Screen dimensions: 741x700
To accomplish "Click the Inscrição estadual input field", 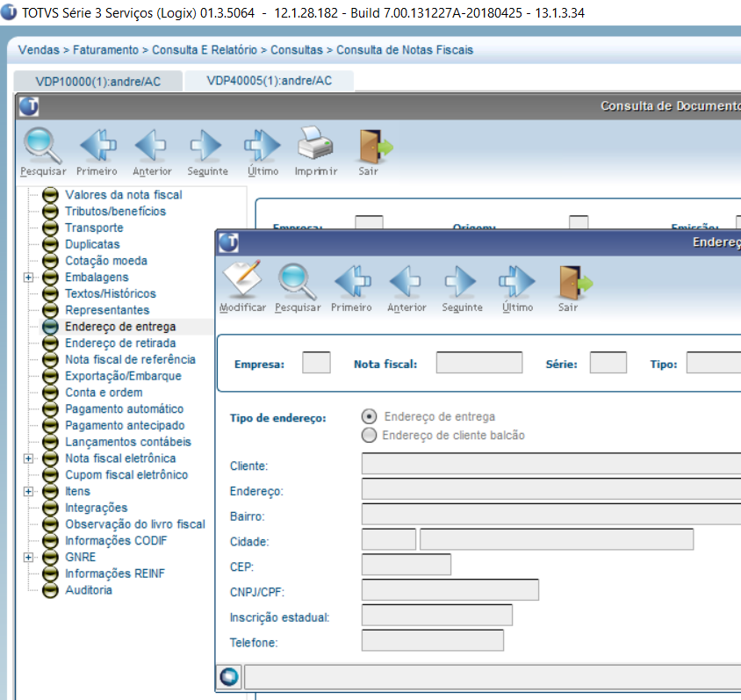I will [436, 616].
